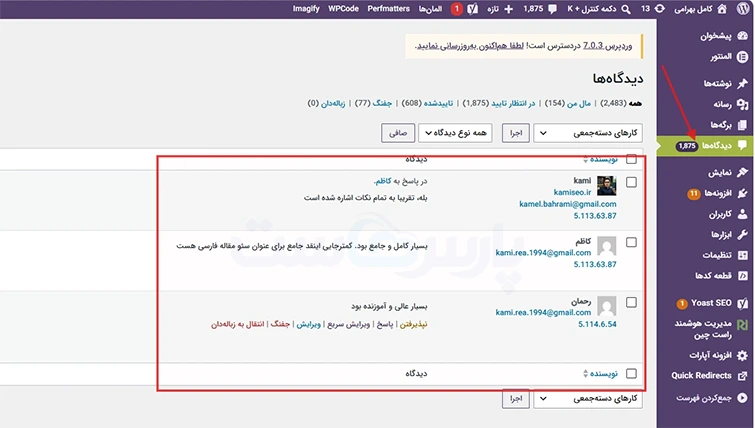755x428 pixels.
Task: Click kami's avatar thumbnail
Action: 607,186
